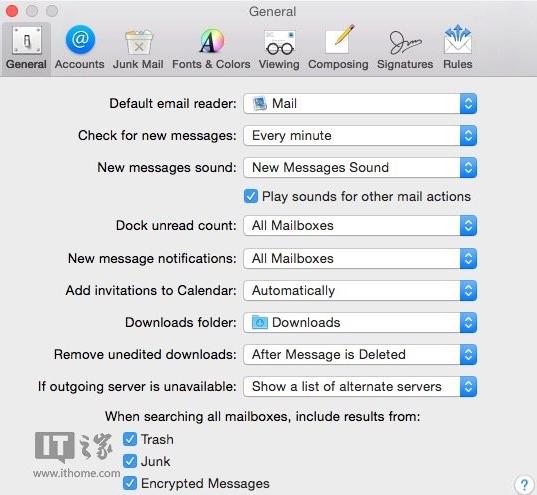
Task: Uncheck the Encrypted Messages checkbox
Action: [130, 483]
